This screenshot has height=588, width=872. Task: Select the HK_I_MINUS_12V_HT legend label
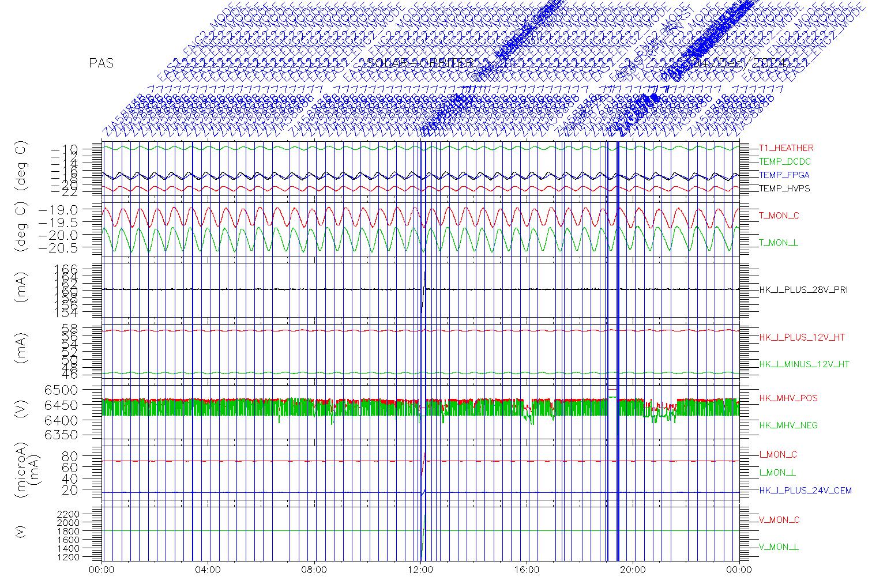coord(805,364)
